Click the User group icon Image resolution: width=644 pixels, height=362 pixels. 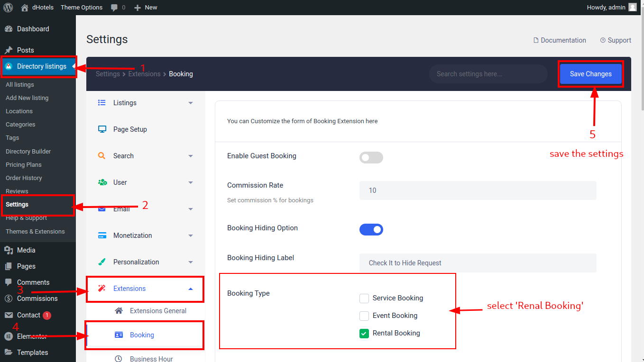click(102, 182)
